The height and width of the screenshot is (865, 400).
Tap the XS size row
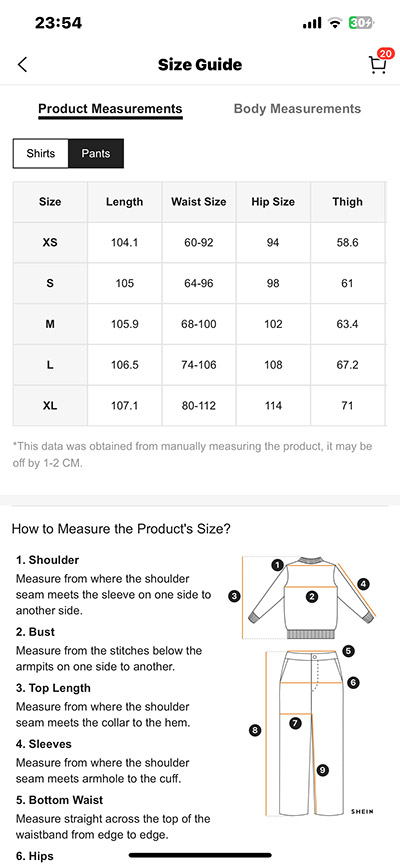[x=199, y=243]
